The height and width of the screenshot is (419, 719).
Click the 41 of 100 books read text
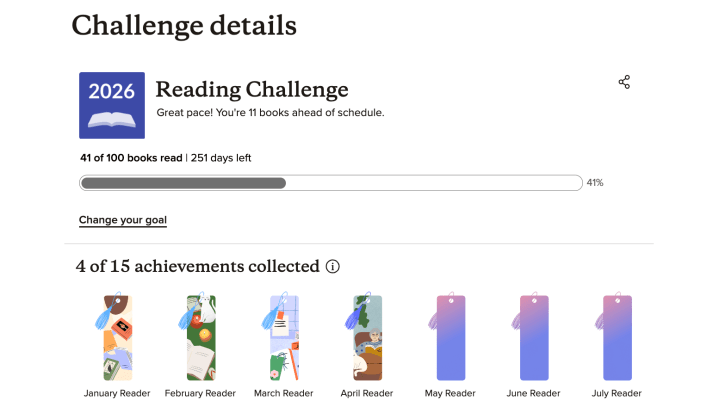131,158
